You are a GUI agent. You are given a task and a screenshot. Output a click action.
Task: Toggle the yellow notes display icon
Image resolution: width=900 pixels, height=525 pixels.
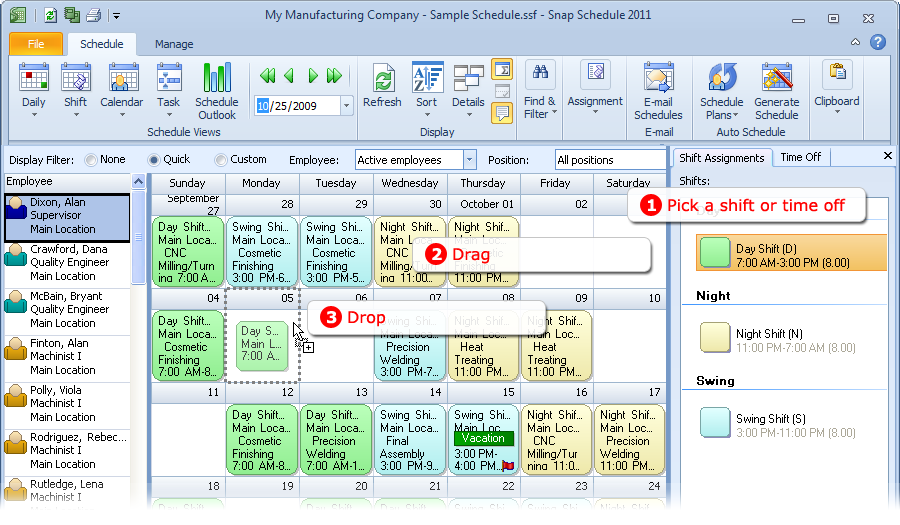point(502,113)
